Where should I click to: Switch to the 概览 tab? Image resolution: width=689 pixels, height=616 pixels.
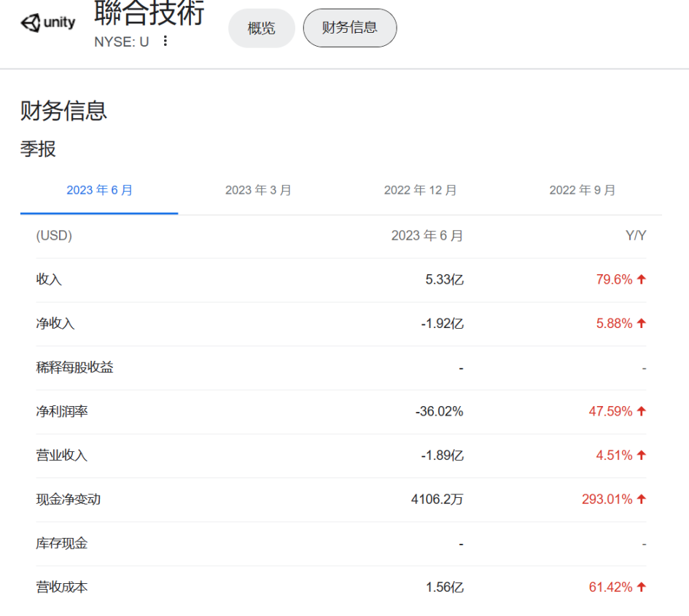pyautogui.click(x=262, y=28)
